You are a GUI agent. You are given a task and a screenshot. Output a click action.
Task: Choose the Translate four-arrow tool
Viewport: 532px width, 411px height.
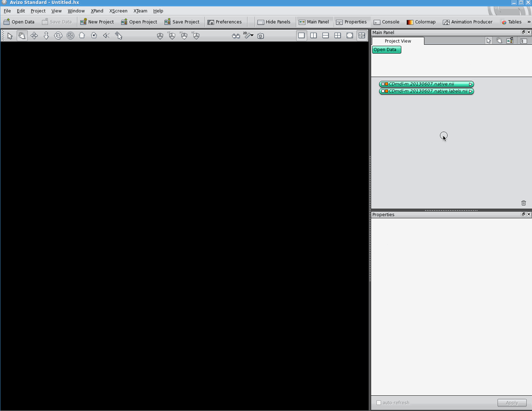(x=34, y=36)
